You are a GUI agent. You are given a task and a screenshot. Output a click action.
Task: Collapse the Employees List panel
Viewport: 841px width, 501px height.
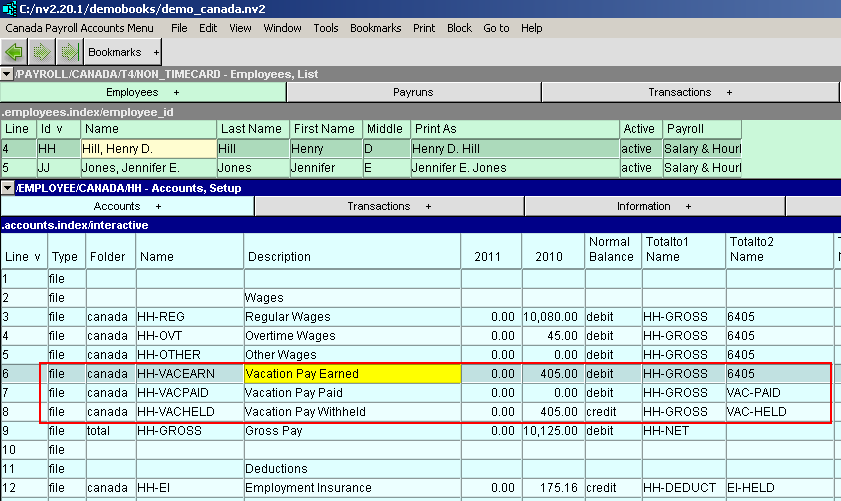pos(7,74)
